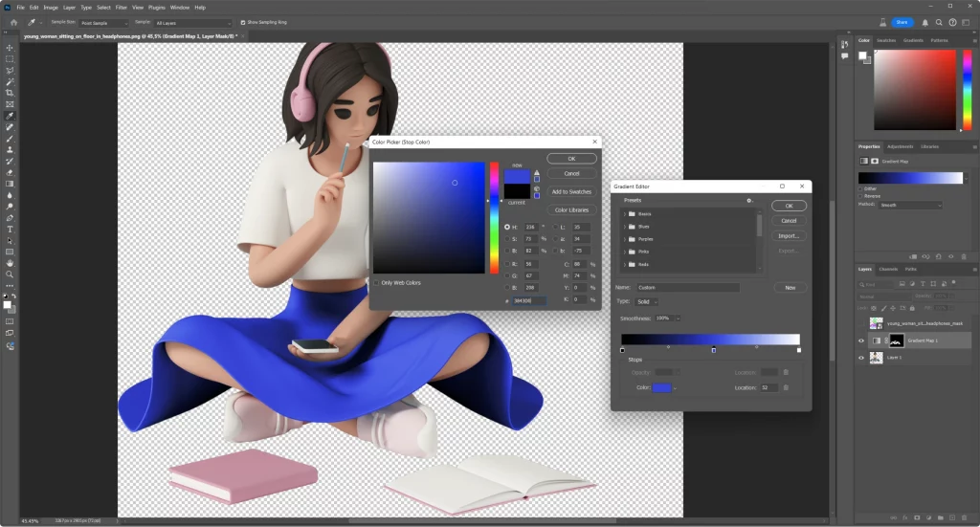
Task: Open the gradient Type Solid dropdown
Action: 647,301
